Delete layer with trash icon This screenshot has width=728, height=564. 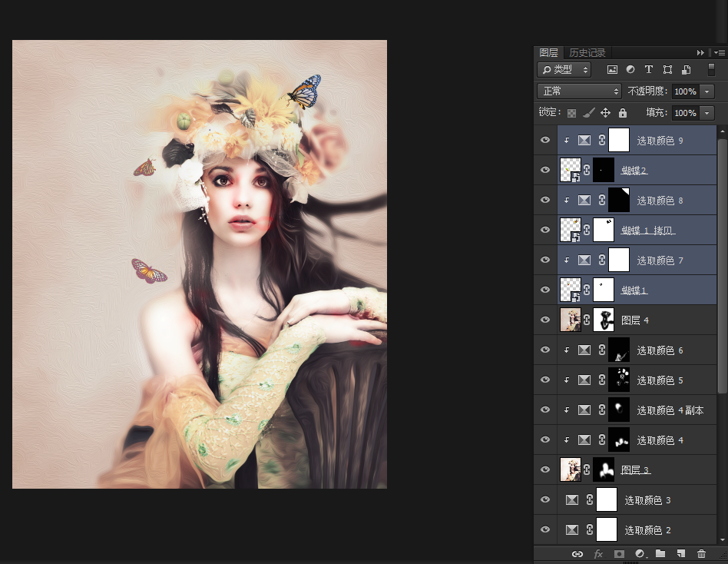701,553
